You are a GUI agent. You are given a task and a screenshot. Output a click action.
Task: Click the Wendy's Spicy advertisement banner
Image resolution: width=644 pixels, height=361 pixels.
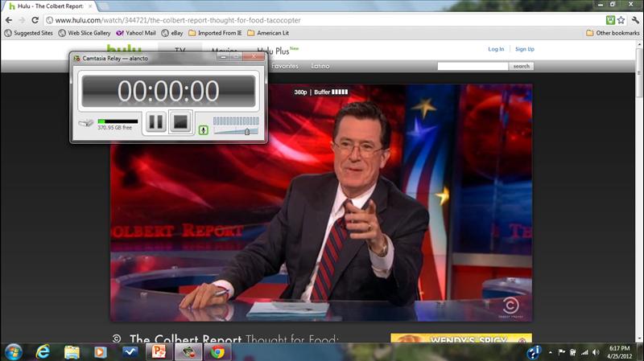tap(461, 338)
